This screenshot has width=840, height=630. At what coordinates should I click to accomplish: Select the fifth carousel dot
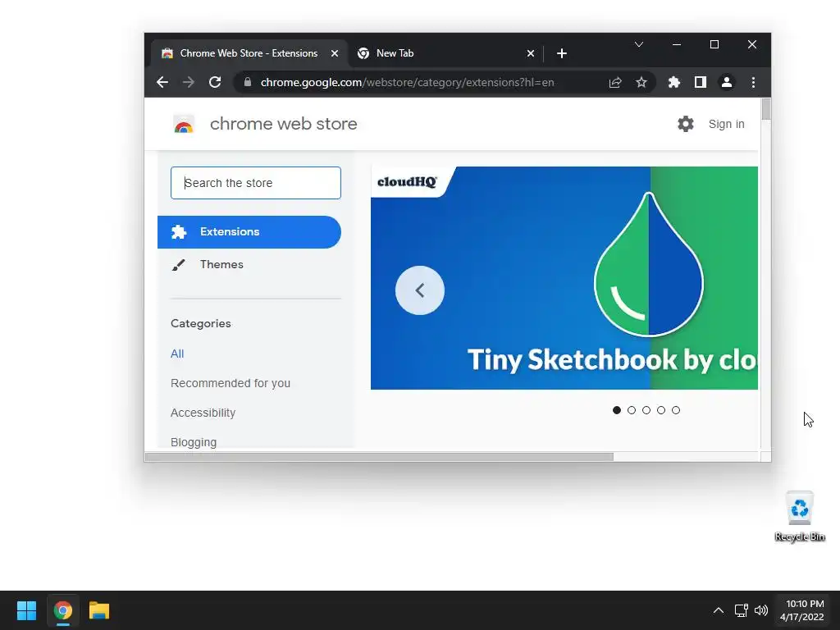(x=676, y=410)
